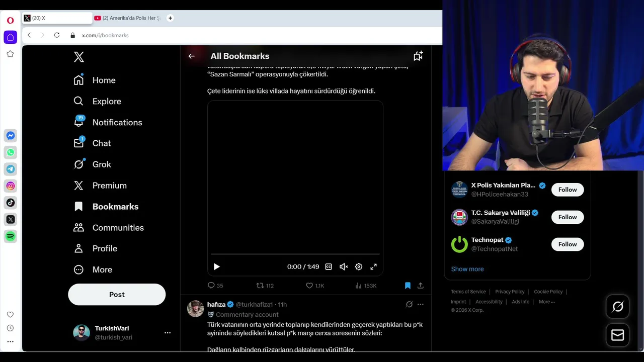The height and width of the screenshot is (362, 644).
Task: Repost the tweet with 112 reposts
Action: tap(265, 286)
